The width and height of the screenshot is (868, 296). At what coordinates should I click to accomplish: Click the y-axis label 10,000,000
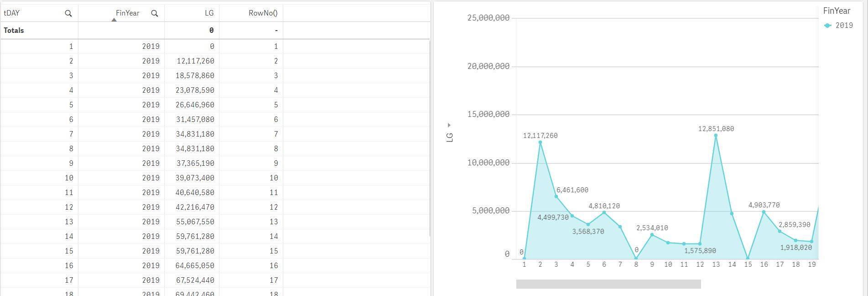[489, 163]
